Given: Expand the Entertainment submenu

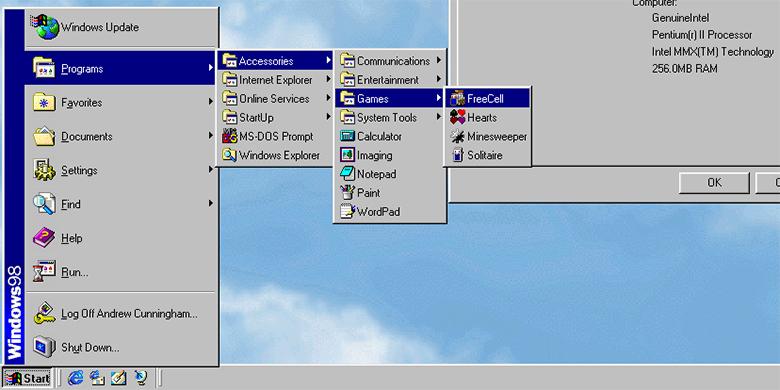Looking at the screenshot, I should point(390,80).
